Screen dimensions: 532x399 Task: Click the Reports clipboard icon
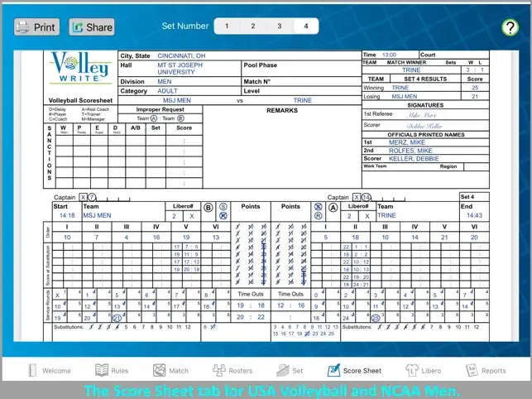(472, 370)
